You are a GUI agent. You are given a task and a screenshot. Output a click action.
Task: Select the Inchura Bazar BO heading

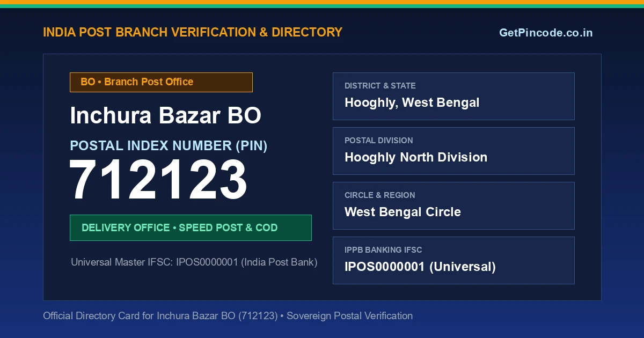pyautogui.click(x=166, y=115)
